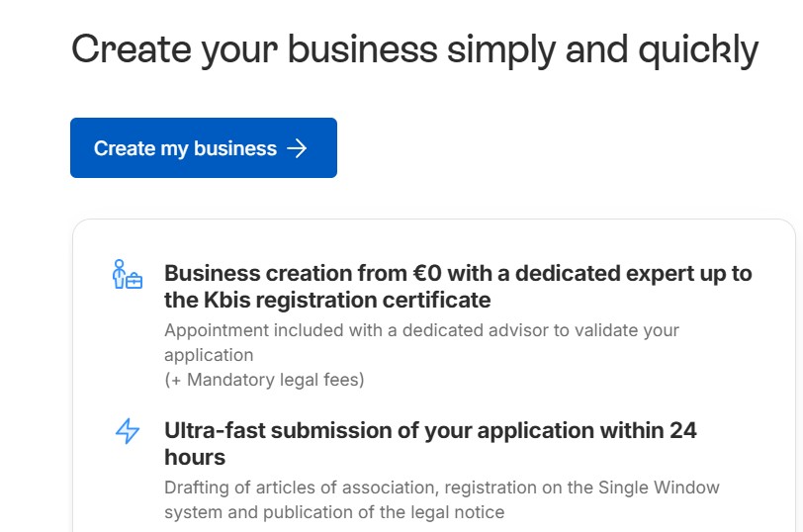The height and width of the screenshot is (532, 803).
Task: Click the 'Drafting of articles of association' line
Action: click(x=441, y=488)
